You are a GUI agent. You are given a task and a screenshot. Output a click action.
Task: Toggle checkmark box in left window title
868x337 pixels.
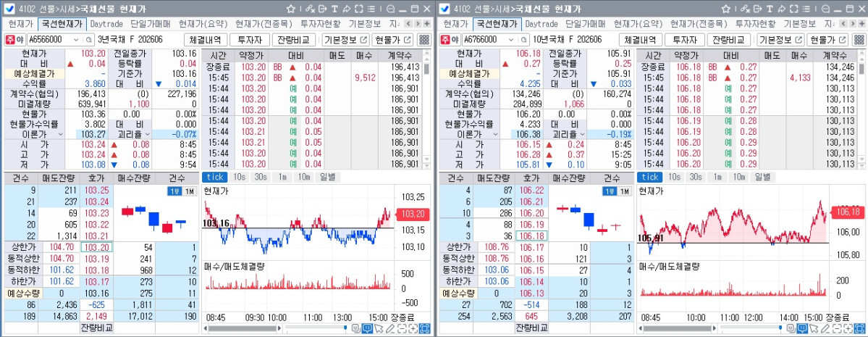[x=9, y=9]
